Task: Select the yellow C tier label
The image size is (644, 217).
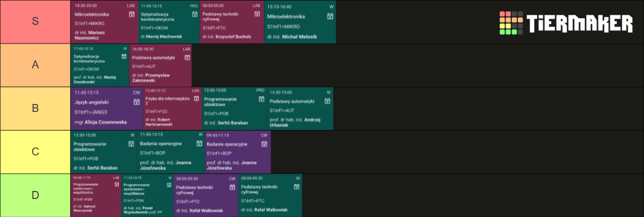Action: tap(36, 151)
